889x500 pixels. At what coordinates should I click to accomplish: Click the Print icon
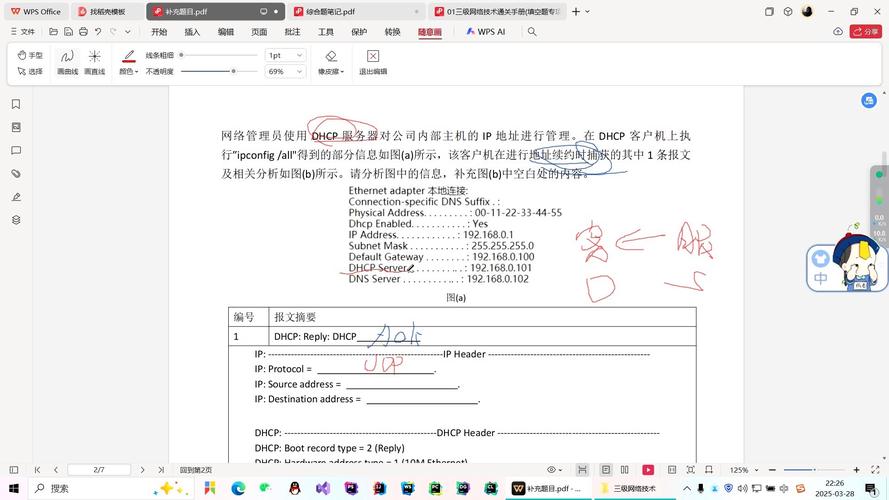click(x=83, y=32)
